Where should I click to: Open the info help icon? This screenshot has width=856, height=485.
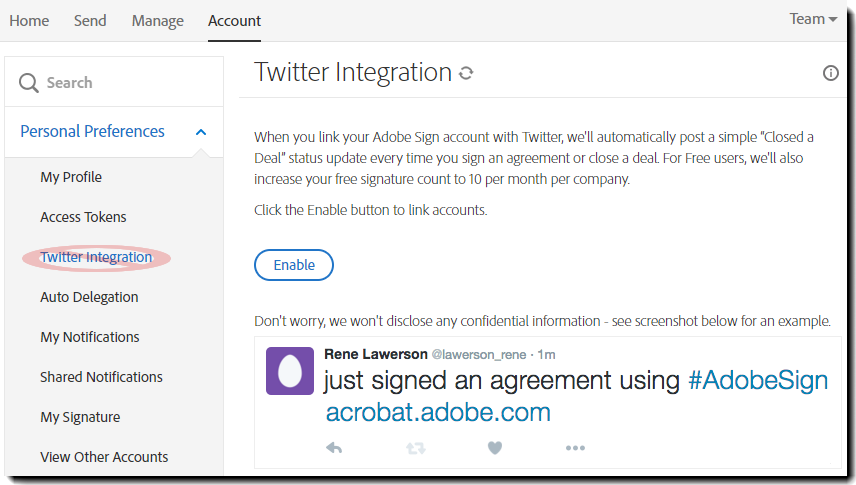click(x=830, y=73)
